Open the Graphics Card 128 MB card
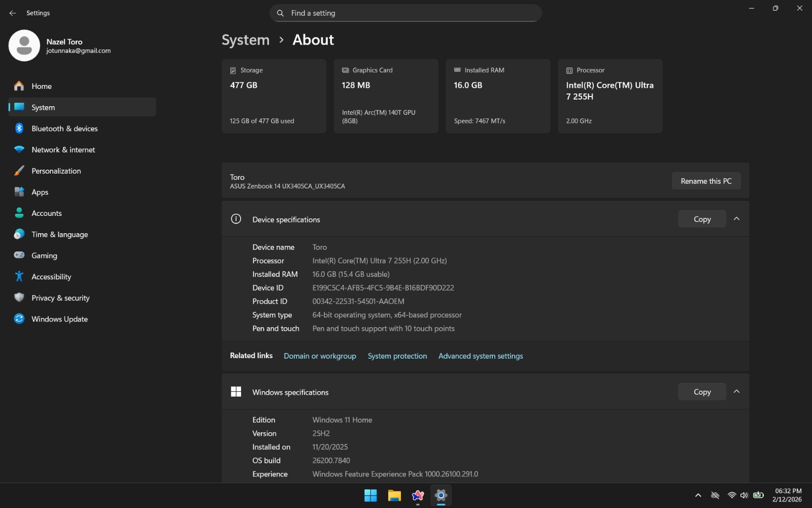Viewport: 812px width, 508px height. point(386,96)
